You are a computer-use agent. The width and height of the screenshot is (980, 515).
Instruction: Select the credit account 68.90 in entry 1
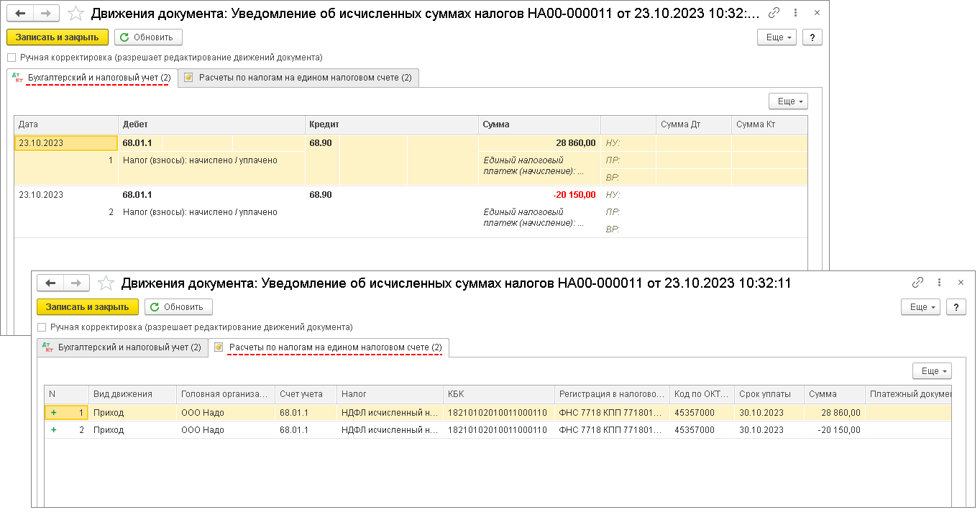[x=321, y=143]
